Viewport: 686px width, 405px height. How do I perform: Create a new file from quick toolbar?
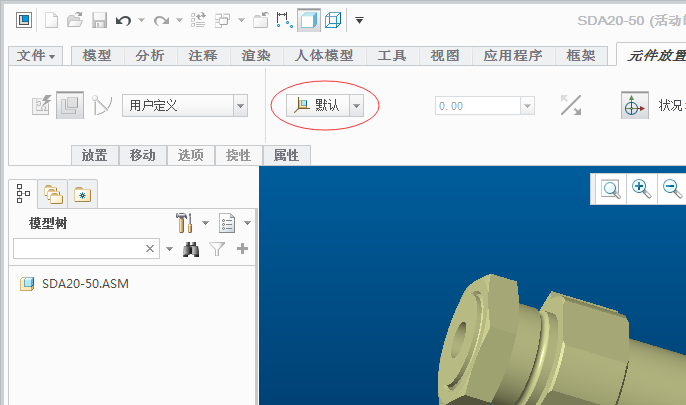(52, 20)
